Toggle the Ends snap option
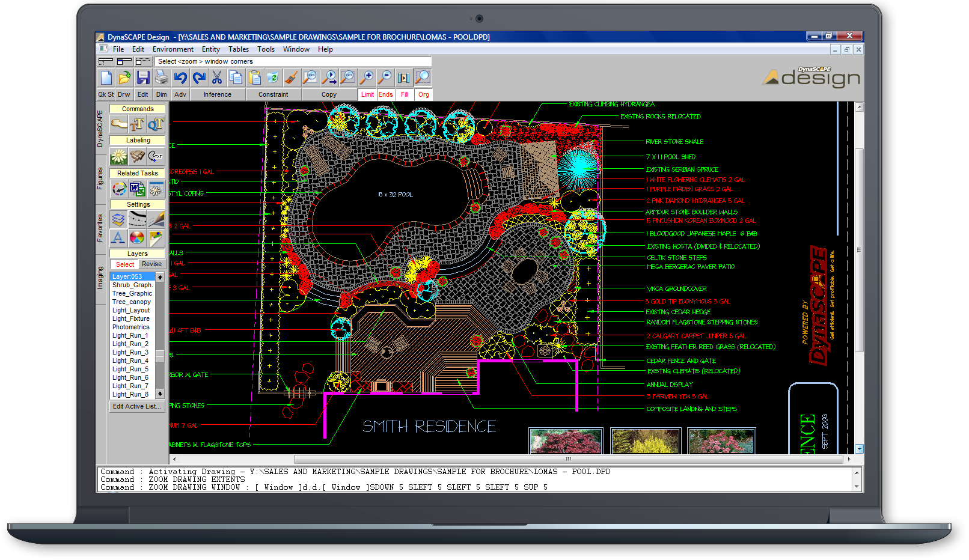The width and height of the screenshot is (969, 560). (x=386, y=94)
